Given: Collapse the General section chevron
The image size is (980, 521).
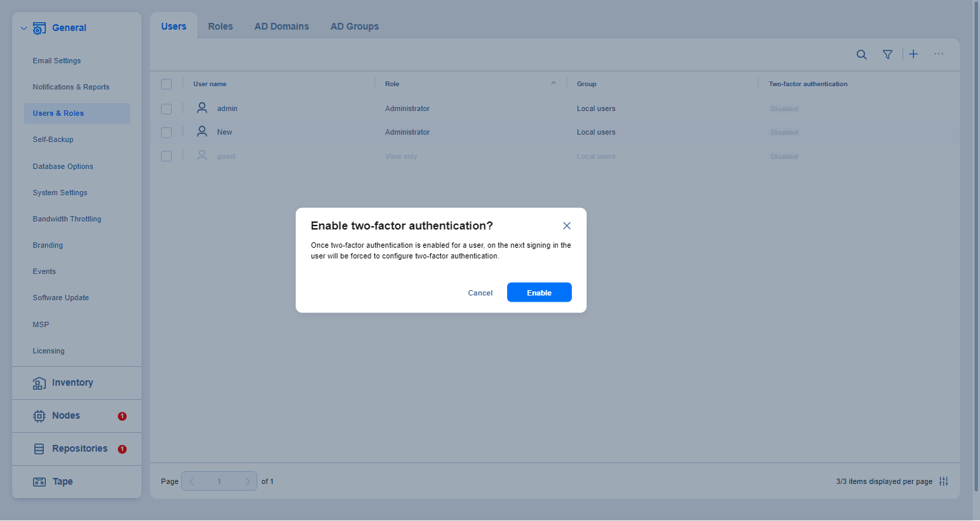Looking at the screenshot, I should [x=24, y=28].
